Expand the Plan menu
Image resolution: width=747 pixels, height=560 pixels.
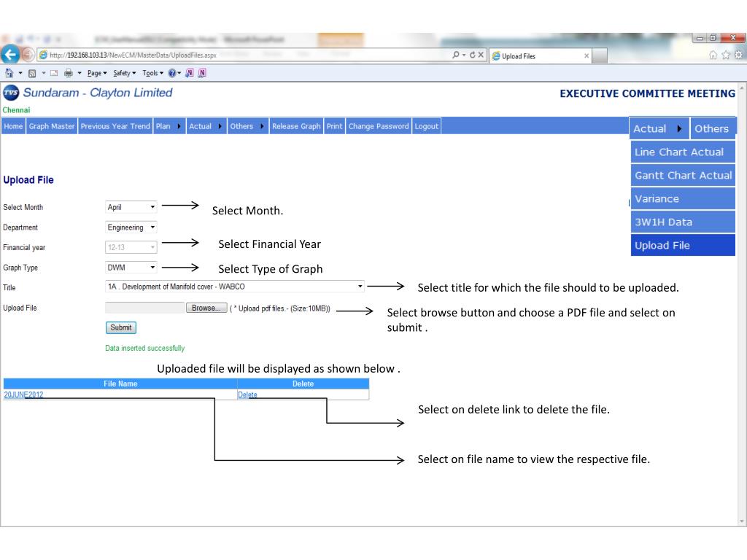[x=169, y=126]
